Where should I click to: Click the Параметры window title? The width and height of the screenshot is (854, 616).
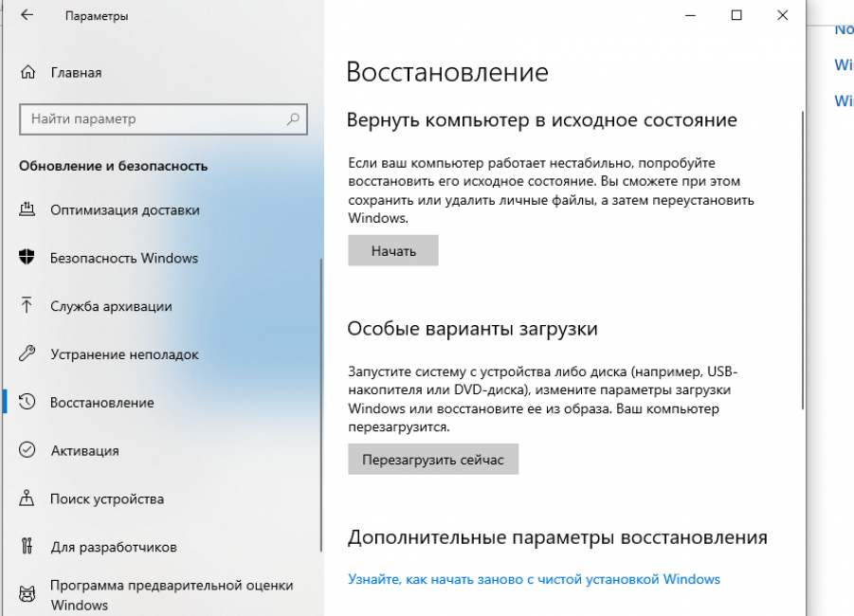click(x=97, y=16)
